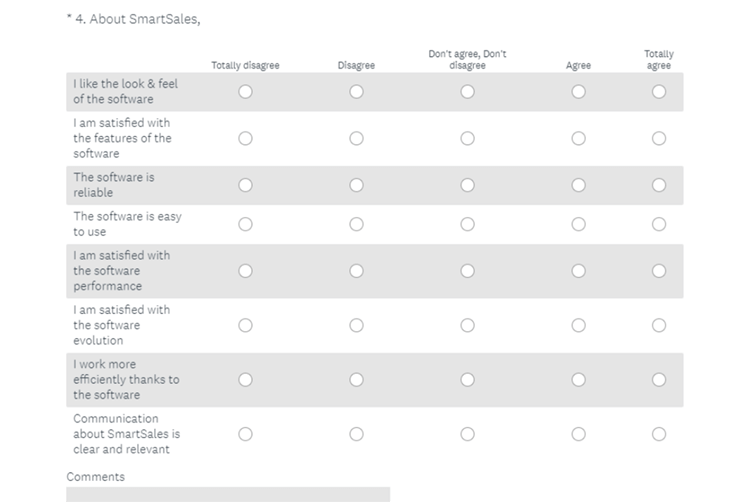Mark Totally disagree for work more efficiently
The image size is (750, 502).
[245, 380]
